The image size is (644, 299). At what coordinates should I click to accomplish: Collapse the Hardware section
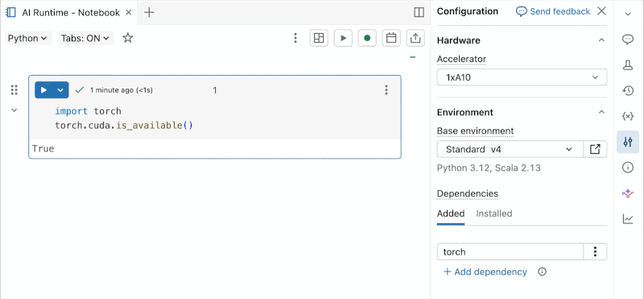pyautogui.click(x=601, y=40)
